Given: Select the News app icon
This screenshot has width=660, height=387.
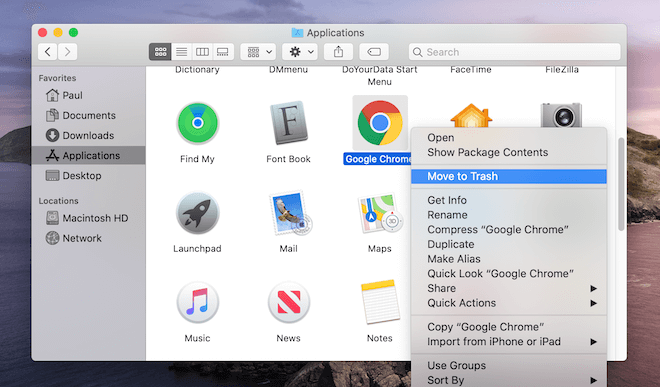Looking at the screenshot, I should pyautogui.click(x=289, y=302).
